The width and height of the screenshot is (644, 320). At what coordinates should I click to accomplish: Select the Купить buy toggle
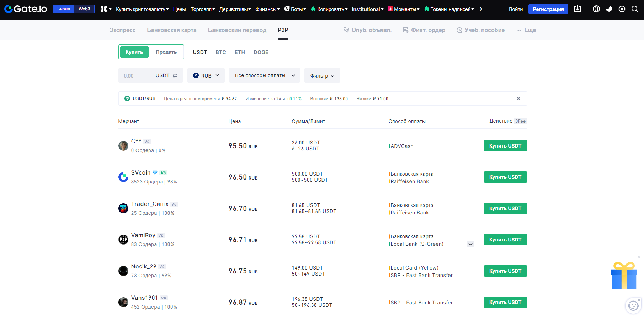tap(134, 52)
